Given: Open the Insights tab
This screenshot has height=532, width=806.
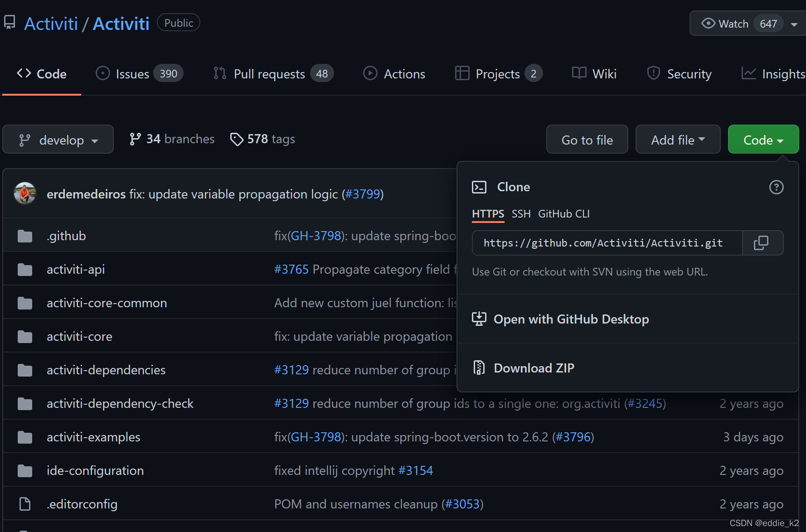Looking at the screenshot, I should [773, 74].
